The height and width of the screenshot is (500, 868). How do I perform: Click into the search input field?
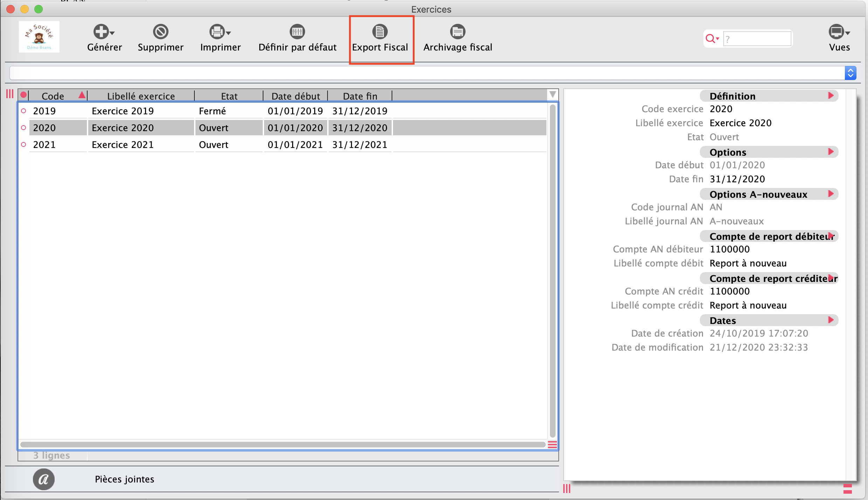757,39
